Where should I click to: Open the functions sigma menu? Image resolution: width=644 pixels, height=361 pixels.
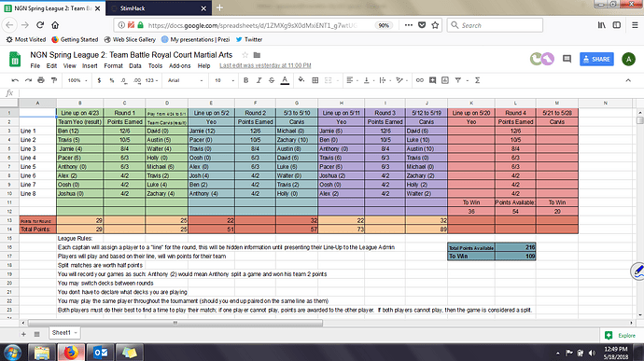point(477,80)
